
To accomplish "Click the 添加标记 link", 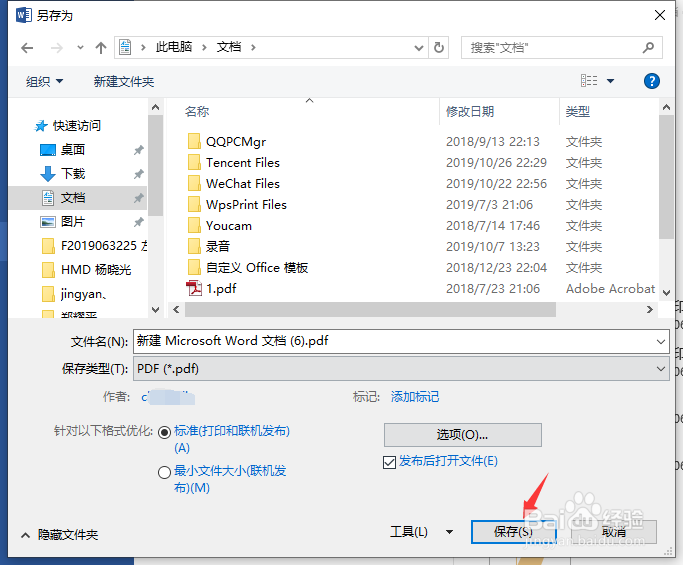I will pyautogui.click(x=415, y=397).
